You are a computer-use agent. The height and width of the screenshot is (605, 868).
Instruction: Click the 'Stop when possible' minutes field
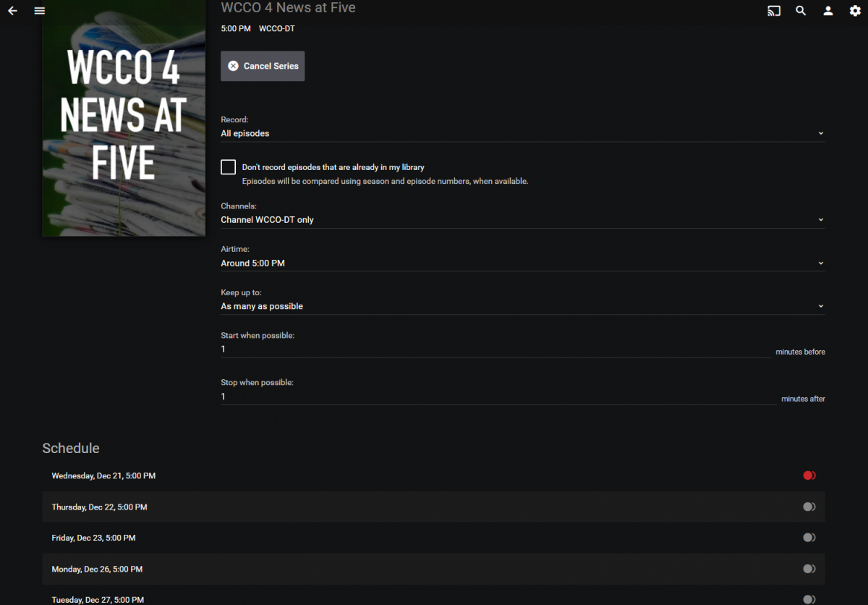click(x=498, y=397)
